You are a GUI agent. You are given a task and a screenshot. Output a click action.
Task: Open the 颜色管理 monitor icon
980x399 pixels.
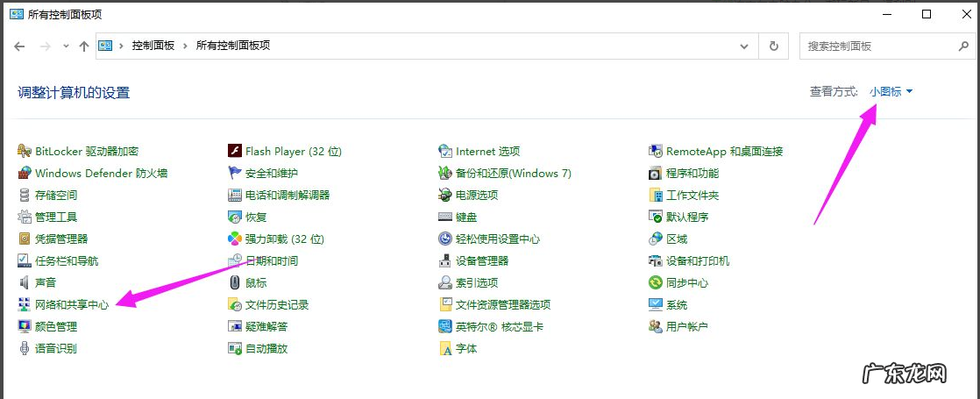coord(25,326)
